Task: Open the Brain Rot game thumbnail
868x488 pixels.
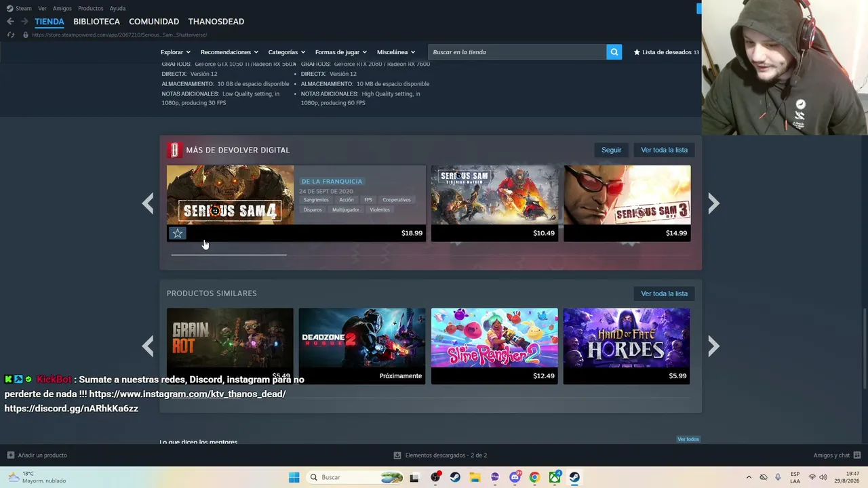Action: click(230, 338)
